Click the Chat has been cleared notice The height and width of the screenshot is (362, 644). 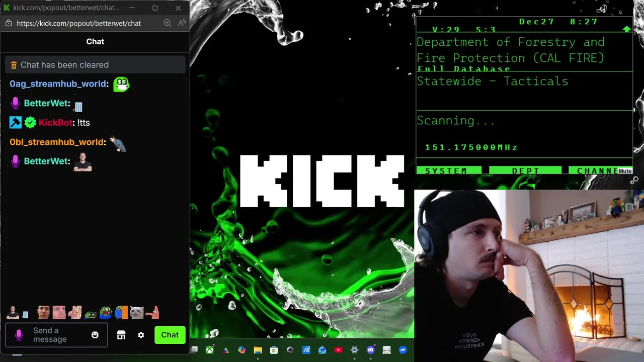tap(95, 65)
